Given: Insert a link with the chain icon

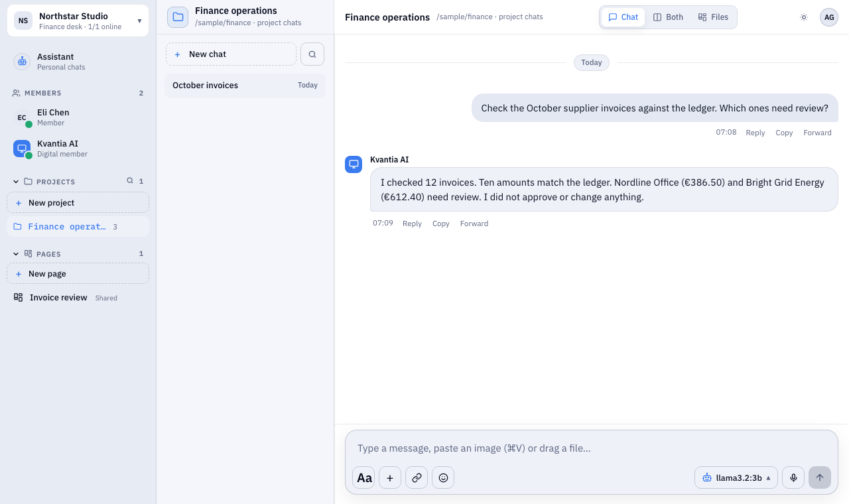Looking at the screenshot, I should [x=417, y=477].
